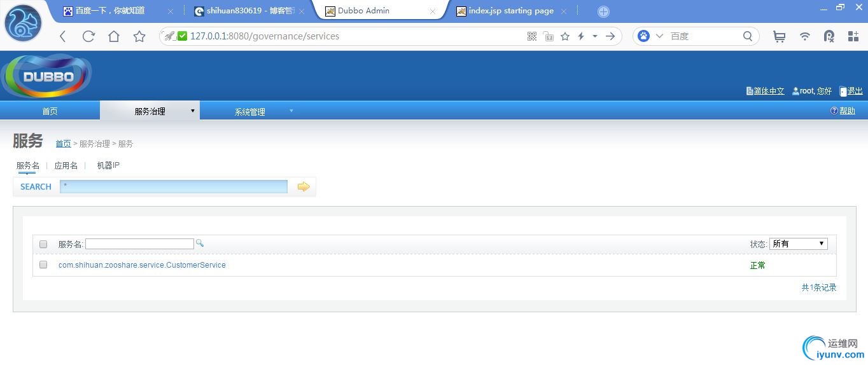The image size is (868, 365).
Task: Open the 状态 所有 dropdown
Action: (798, 244)
